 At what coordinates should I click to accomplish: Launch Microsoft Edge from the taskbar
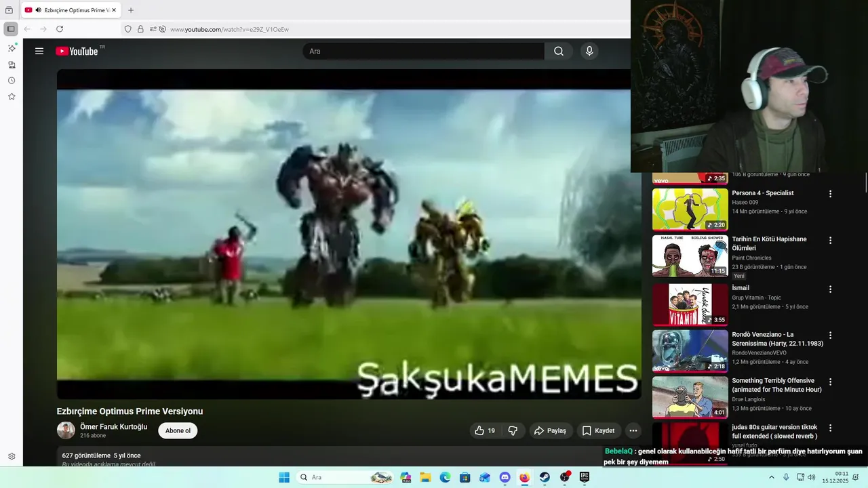tap(445, 477)
